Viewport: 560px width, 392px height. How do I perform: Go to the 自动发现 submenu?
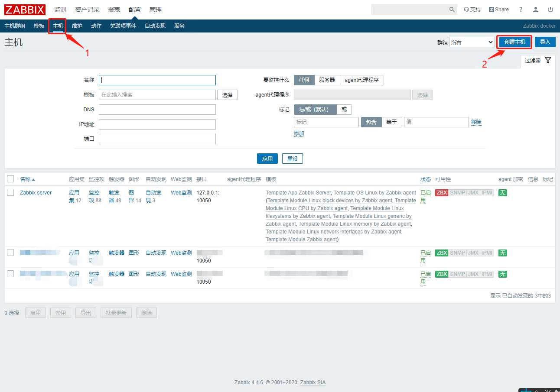click(155, 26)
